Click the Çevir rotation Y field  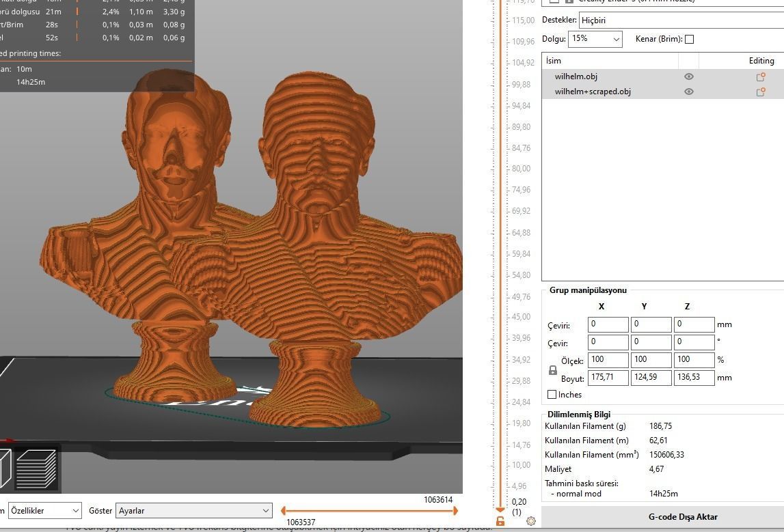point(651,342)
